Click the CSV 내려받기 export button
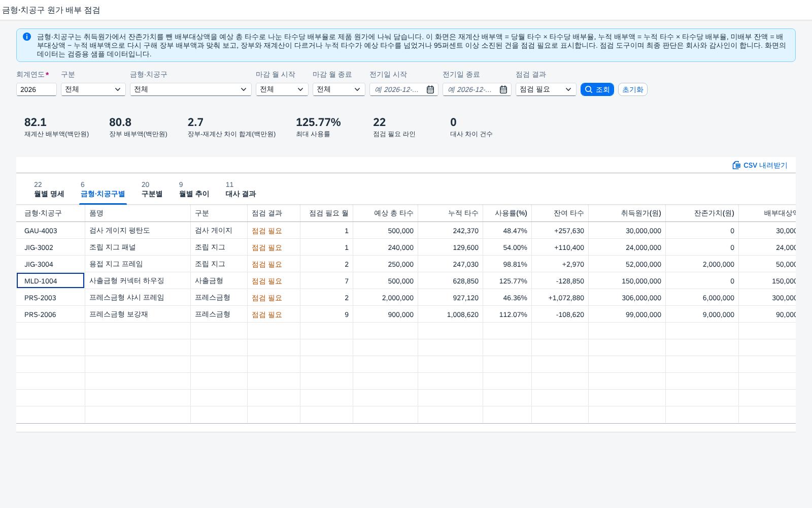This screenshot has width=812, height=508. click(760, 165)
